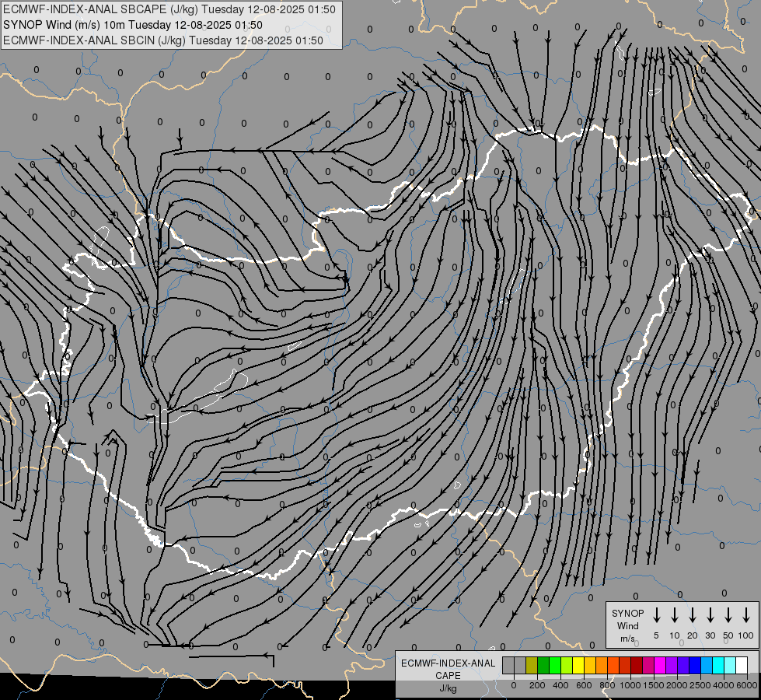761x700 pixels.
Task: Pick the magenta swatch after the 1500 tick
Action: (x=660, y=666)
